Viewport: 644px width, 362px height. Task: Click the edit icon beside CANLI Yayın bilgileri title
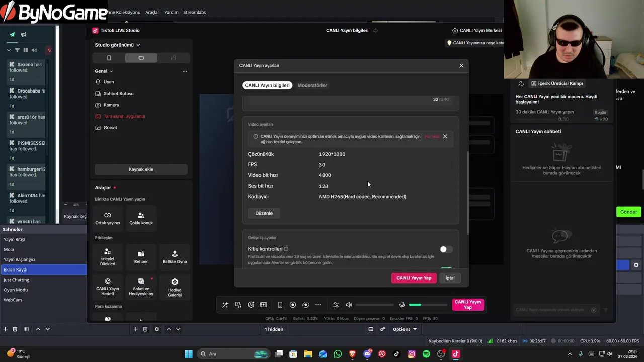pos(375,30)
